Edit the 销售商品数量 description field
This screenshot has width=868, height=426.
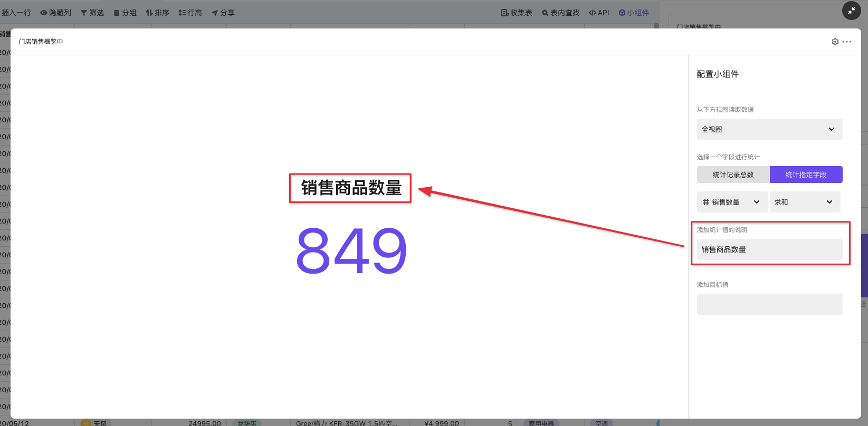[x=769, y=249]
